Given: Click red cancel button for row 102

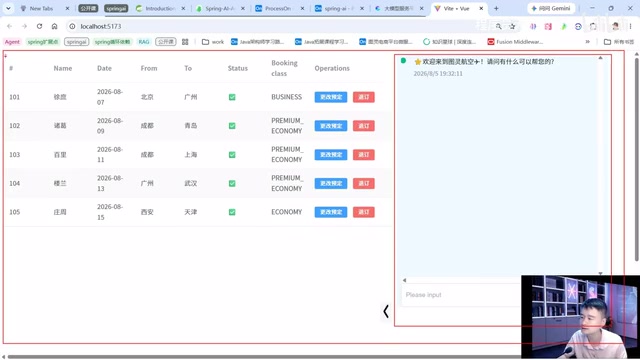Looking at the screenshot, I should click(x=363, y=126).
